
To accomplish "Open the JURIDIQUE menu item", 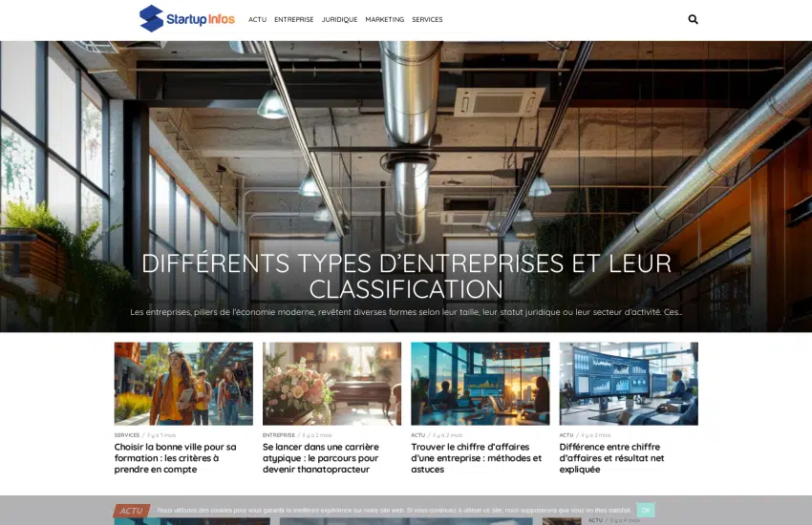I will point(340,20).
